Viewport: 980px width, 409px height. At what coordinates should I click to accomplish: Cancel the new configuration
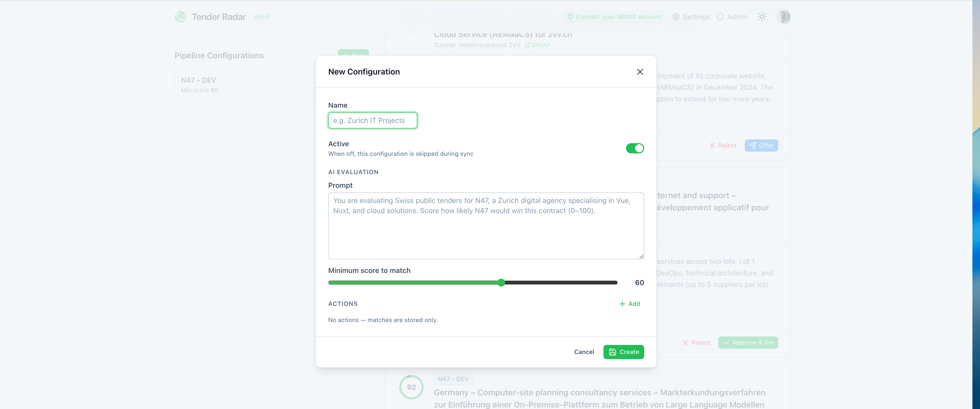click(584, 352)
